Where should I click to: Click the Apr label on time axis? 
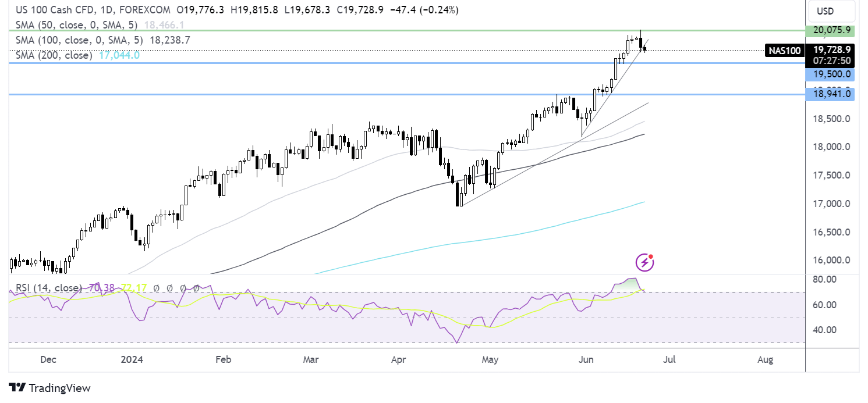coord(398,360)
